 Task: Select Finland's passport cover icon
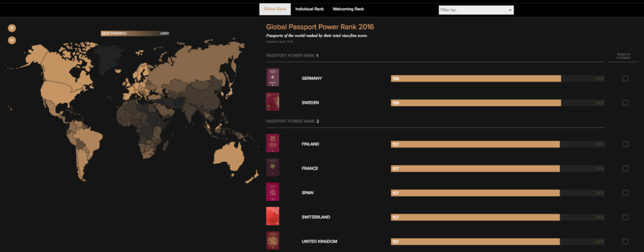pos(272,143)
